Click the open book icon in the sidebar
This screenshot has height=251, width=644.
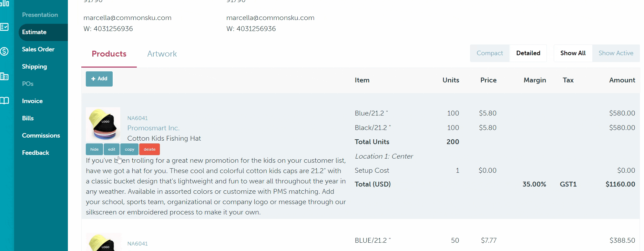4,101
